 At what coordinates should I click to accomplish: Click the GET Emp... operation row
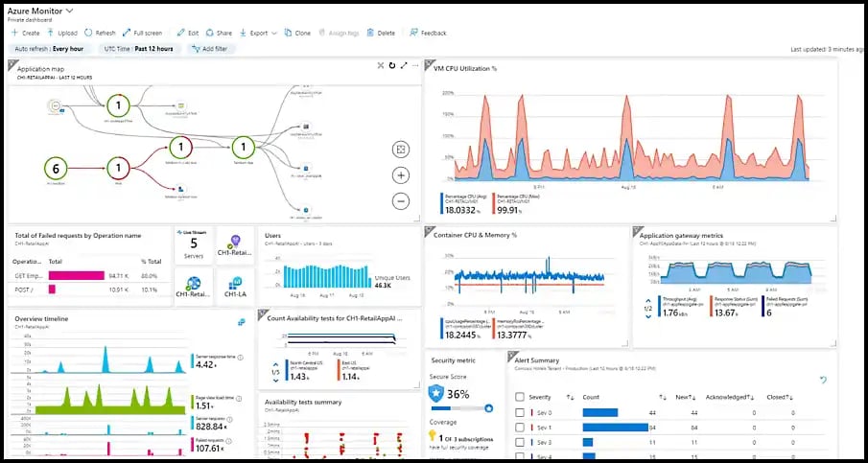tap(88, 275)
